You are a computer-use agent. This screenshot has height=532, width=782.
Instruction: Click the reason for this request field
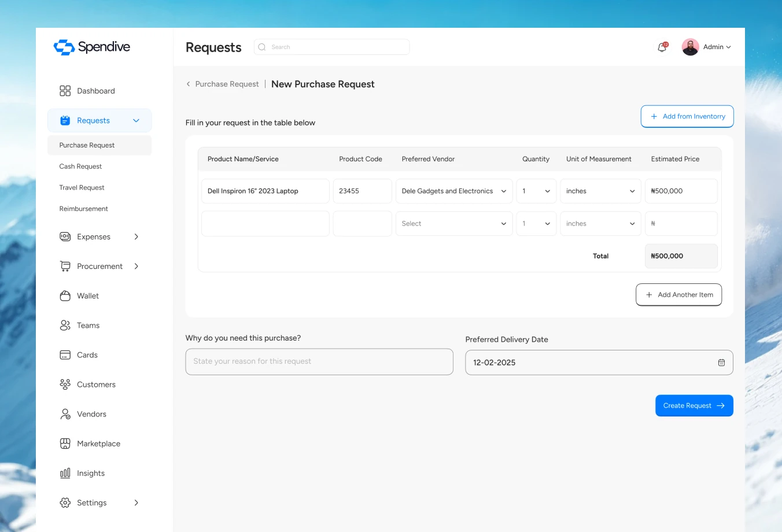[319, 361]
